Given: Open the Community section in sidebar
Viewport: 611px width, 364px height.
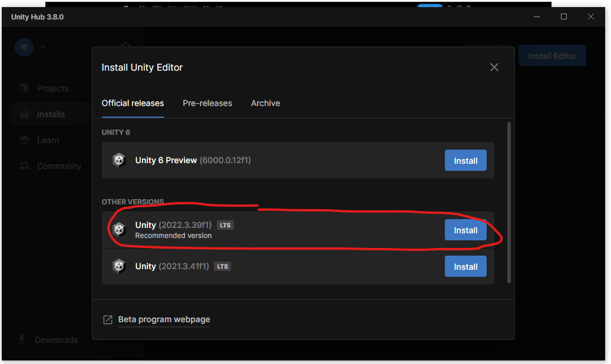Looking at the screenshot, I should [60, 167].
